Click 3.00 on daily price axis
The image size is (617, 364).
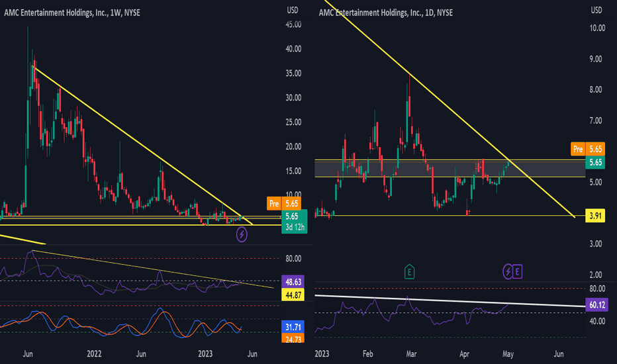pyautogui.click(x=596, y=244)
